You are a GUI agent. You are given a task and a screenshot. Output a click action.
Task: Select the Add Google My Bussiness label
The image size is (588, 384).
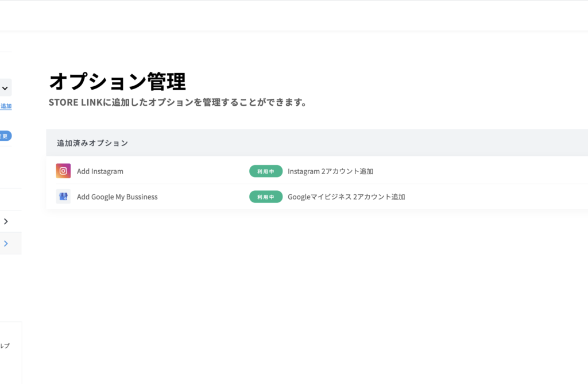117,197
